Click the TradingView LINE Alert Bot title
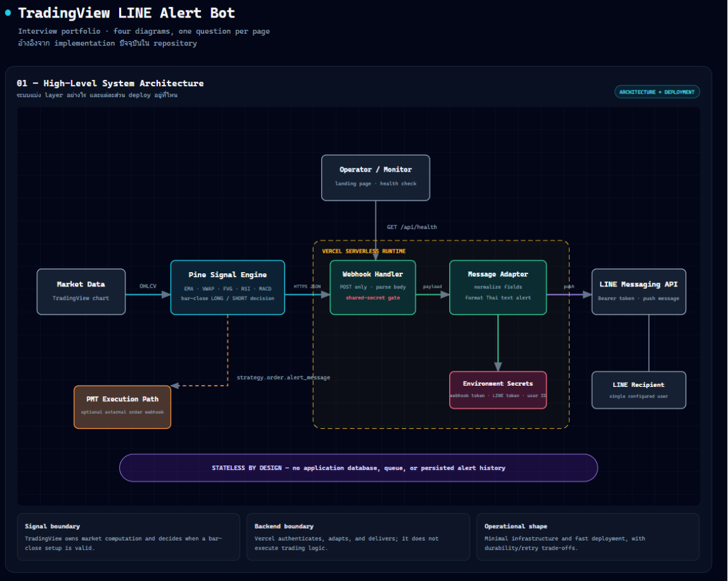 coord(126,13)
